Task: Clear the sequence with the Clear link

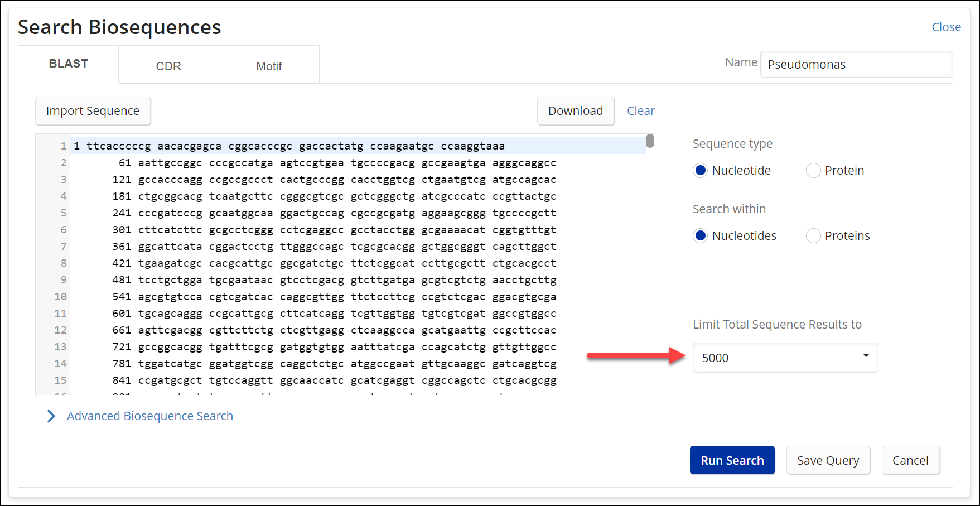Action: (x=641, y=111)
